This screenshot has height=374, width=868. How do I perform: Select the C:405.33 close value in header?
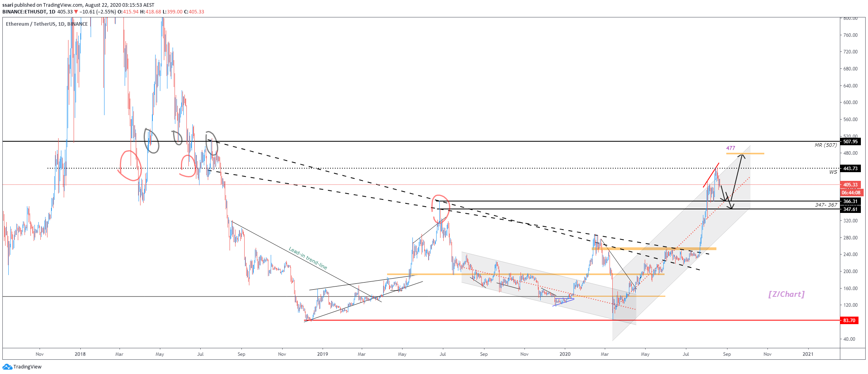194,12
